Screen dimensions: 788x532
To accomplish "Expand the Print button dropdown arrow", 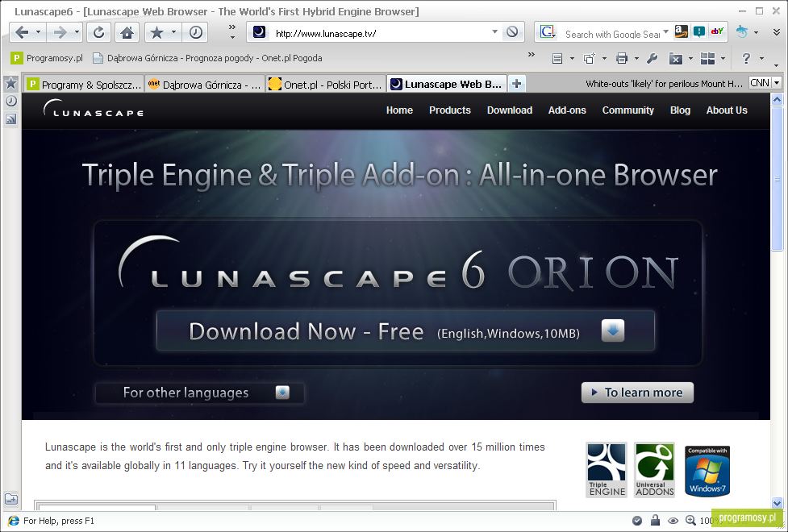I will point(636,59).
